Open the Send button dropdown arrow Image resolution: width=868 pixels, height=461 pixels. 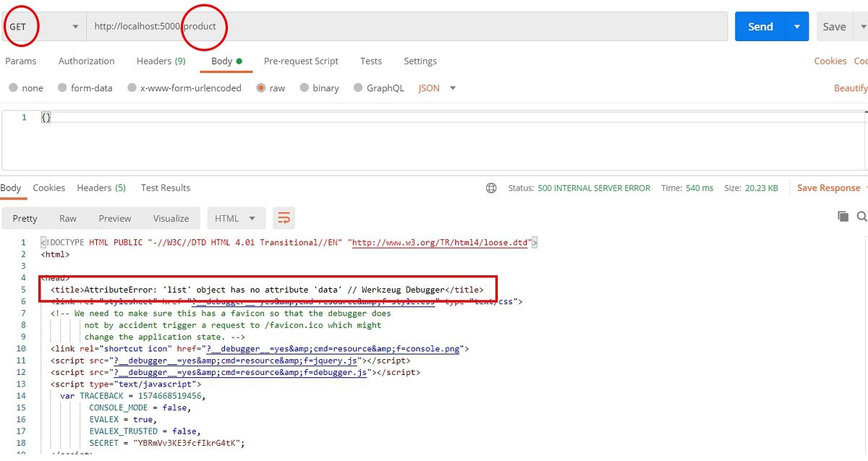coord(797,27)
